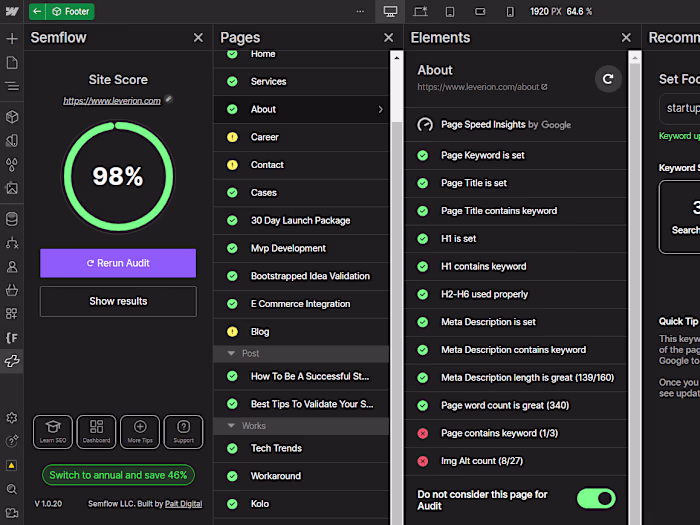Open the search magnifier icon in sidebar
This screenshot has width=700, height=525.
12,489
